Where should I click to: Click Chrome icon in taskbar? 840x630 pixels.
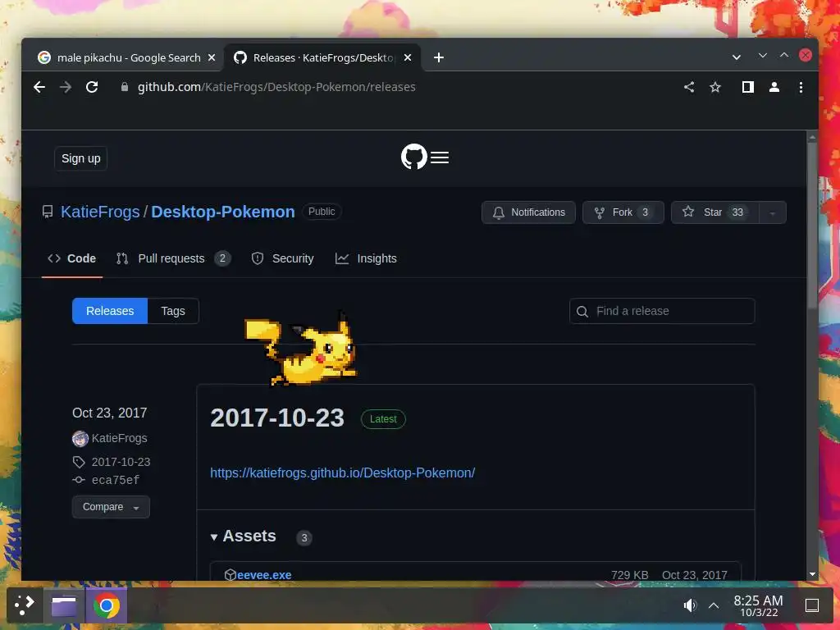click(x=106, y=605)
